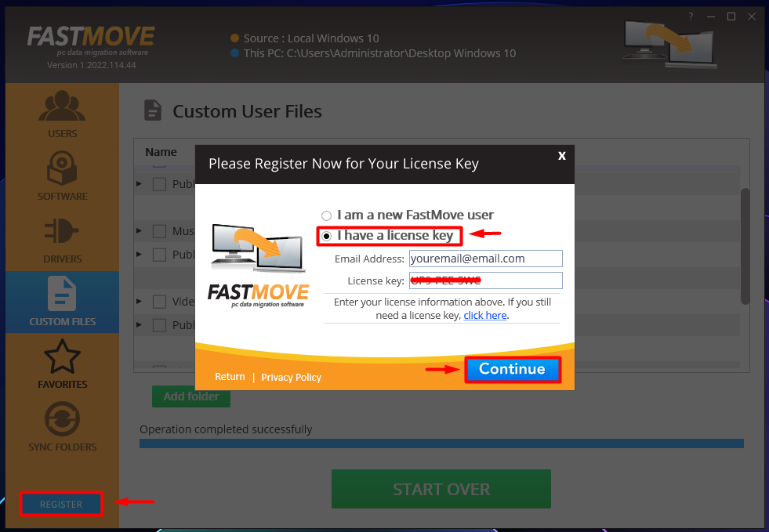Viewport: 769px width, 532px height.
Task: Click the help question mark icon
Action: click(691, 16)
